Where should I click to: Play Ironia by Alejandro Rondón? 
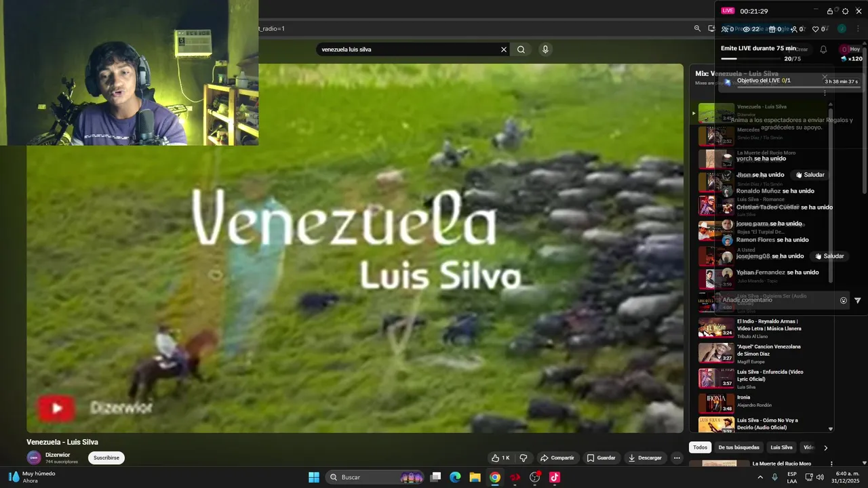click(762, 403)
